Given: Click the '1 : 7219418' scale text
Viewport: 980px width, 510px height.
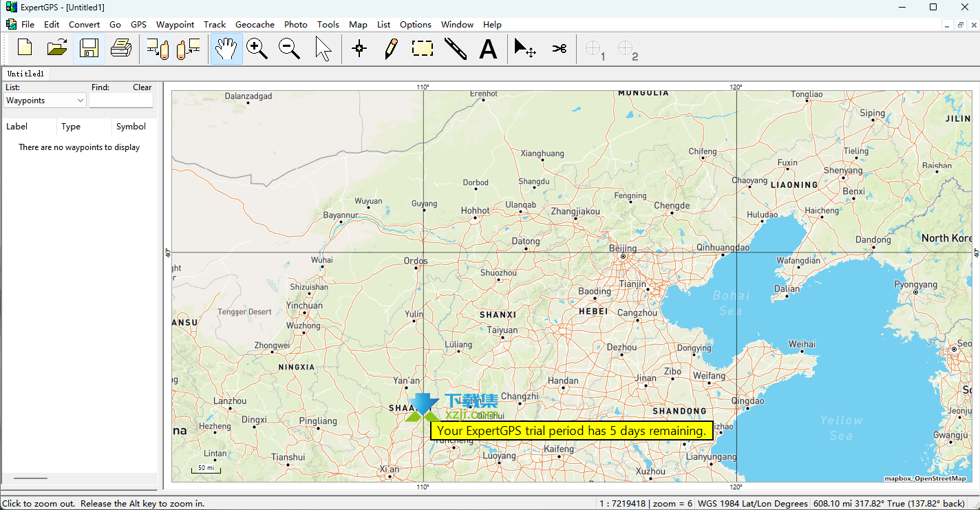Looking at the screenshot, I should pos(621,503).
